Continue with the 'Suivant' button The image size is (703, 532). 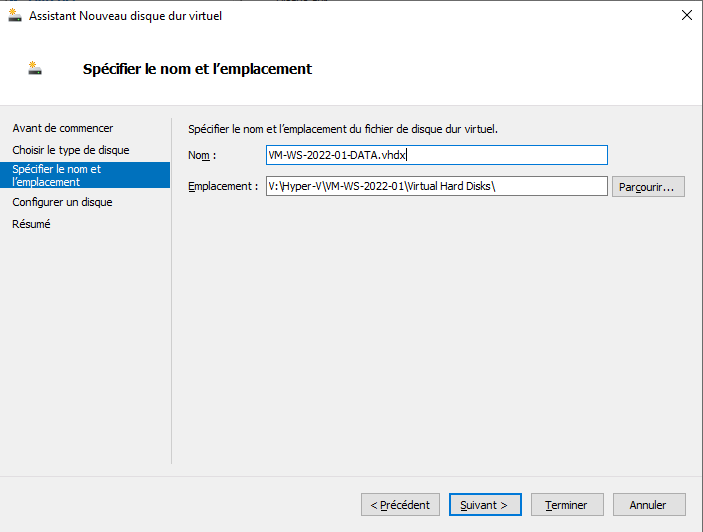point(485,505)
